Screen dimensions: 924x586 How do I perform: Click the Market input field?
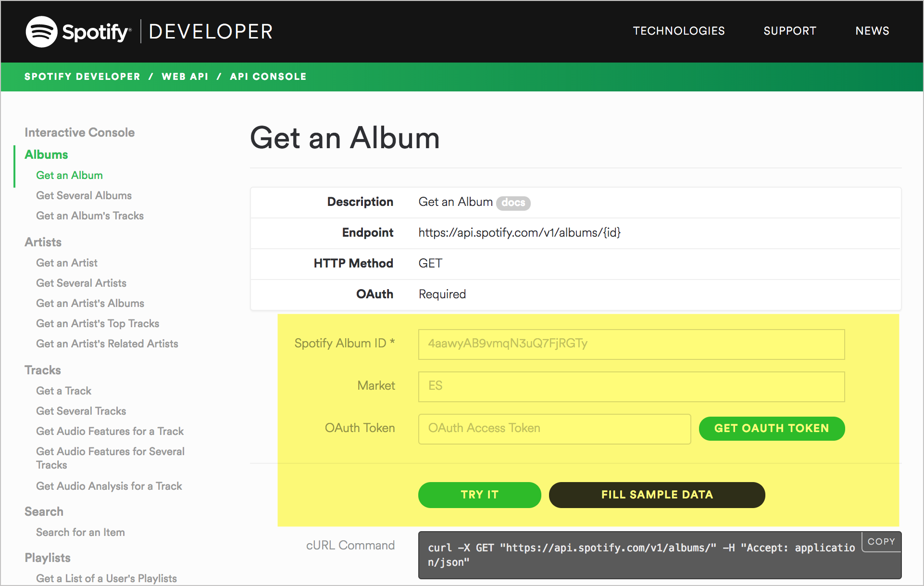631,386
